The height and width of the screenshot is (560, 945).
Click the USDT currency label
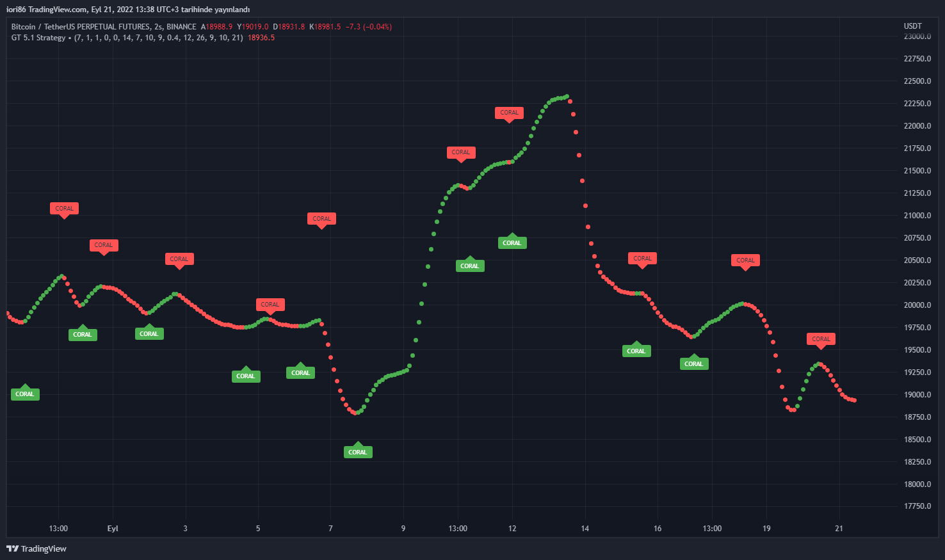point(913,26)
